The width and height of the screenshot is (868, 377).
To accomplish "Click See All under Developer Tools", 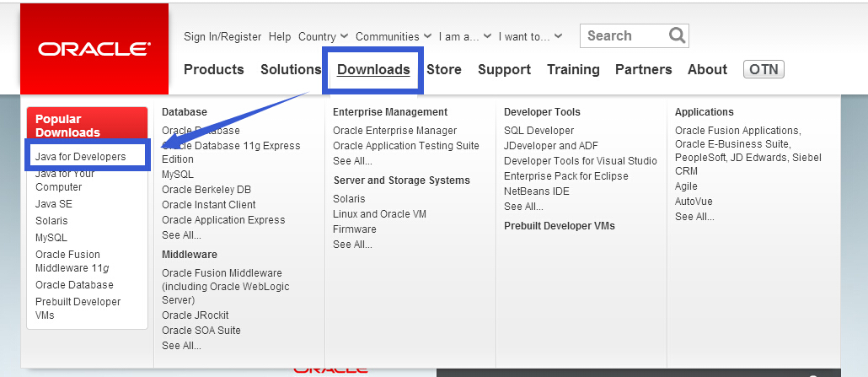I will point(523,207).
